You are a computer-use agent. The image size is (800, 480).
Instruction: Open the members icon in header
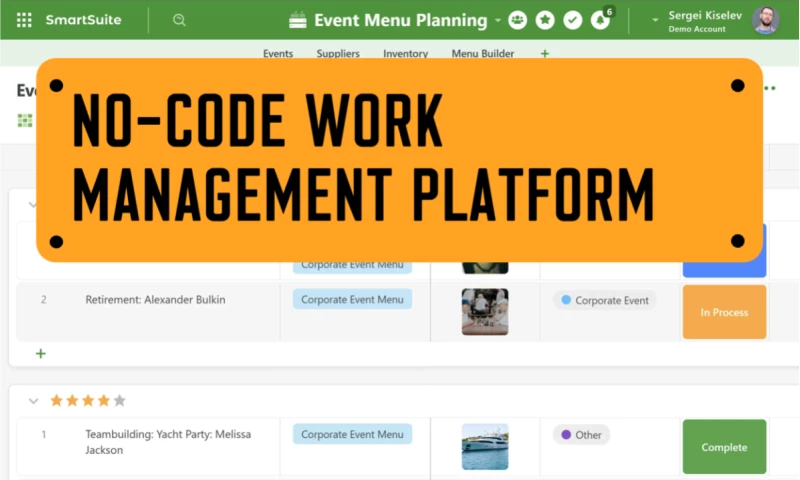(x=518, y=20)
